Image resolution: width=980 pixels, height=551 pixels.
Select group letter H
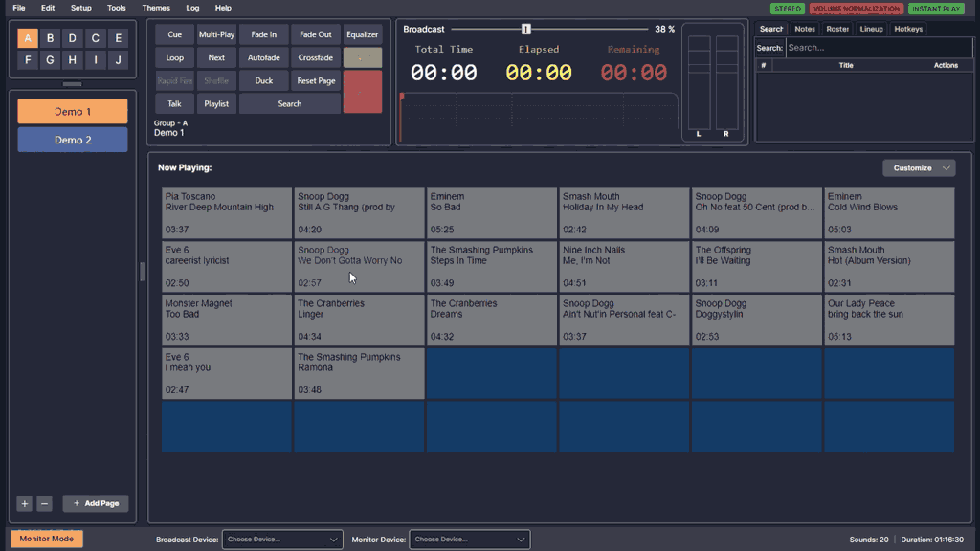coord(73,60)
